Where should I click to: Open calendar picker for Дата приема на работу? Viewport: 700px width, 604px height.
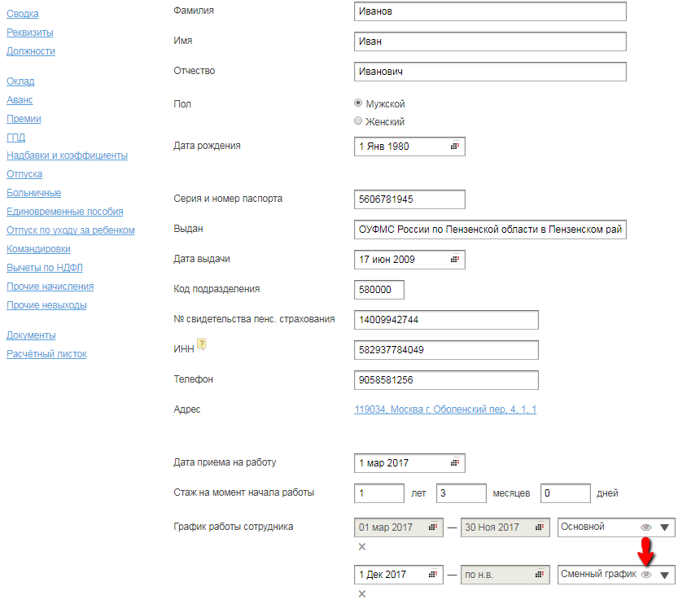pos(454,462)
